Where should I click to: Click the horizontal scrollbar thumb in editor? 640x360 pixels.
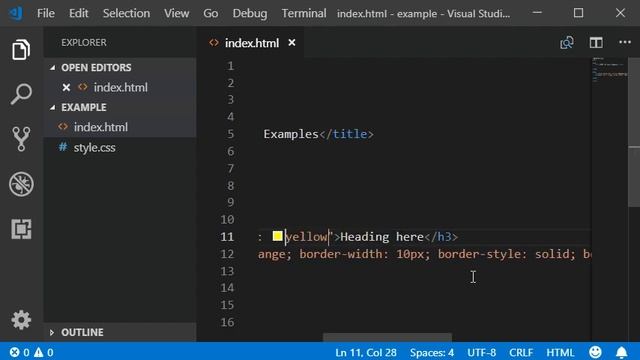click(387, 337)
